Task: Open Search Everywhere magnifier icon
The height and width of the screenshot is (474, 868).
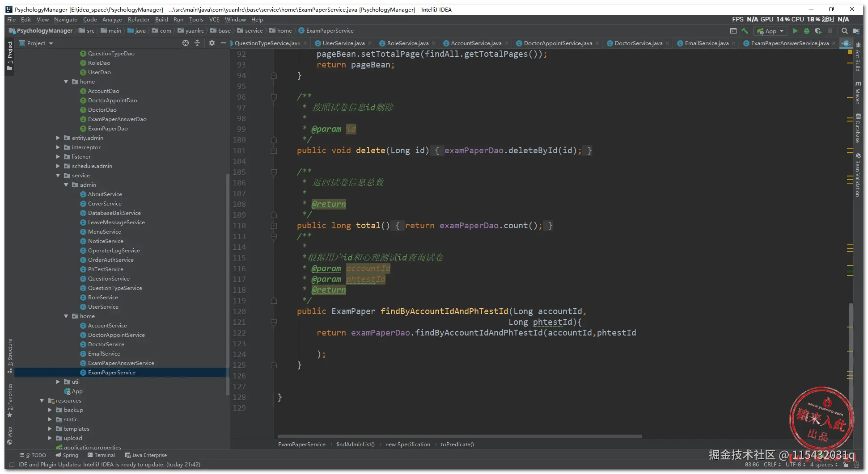Action: pyautogui.click(x=844, y=31)
